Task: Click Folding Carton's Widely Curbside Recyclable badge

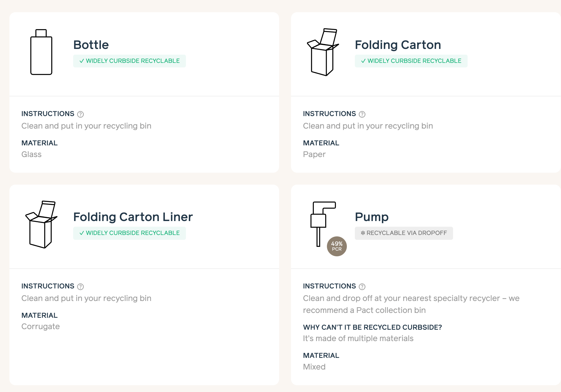Action: pos(411,61)
